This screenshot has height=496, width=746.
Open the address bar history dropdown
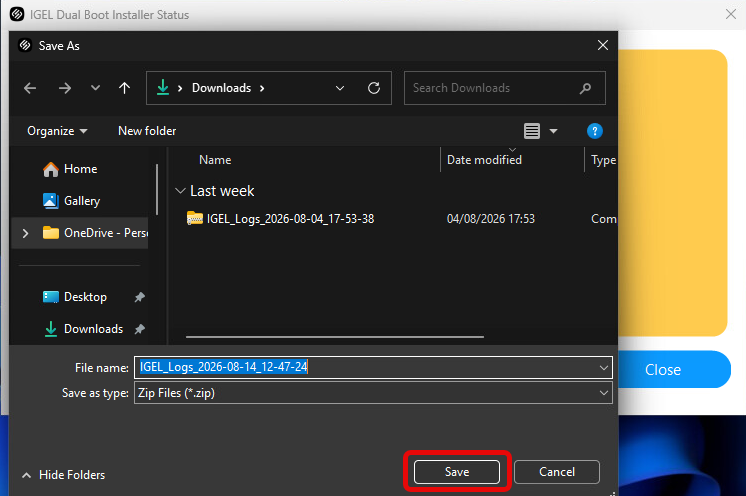tap(340, 88)
